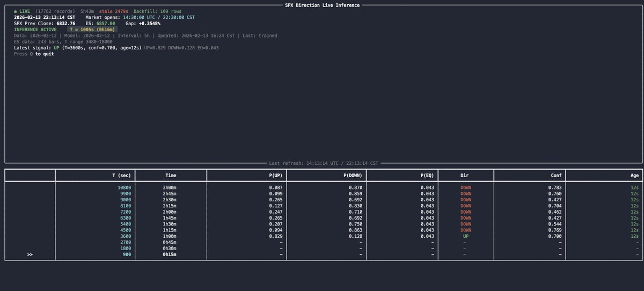The width and height of the screenshot is (644, 291).
Task: Click the DOWN direction in the 4500 row
Action: (465, 230)
